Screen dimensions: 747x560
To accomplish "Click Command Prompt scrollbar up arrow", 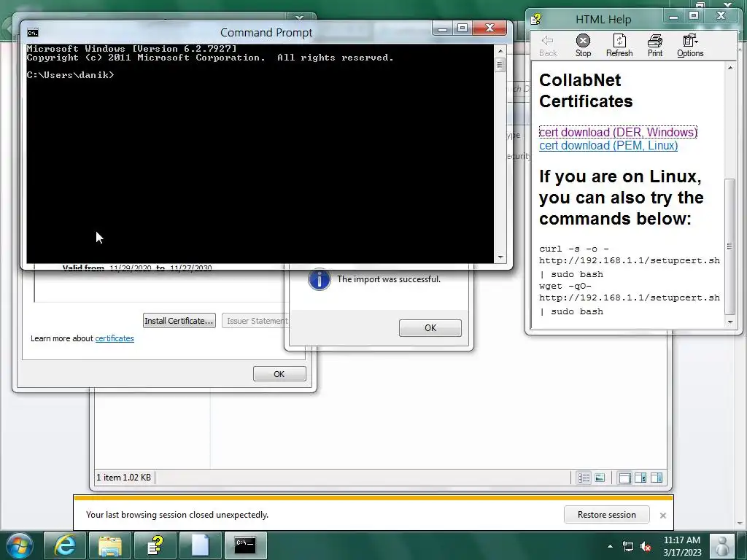I will click(500, 50).
